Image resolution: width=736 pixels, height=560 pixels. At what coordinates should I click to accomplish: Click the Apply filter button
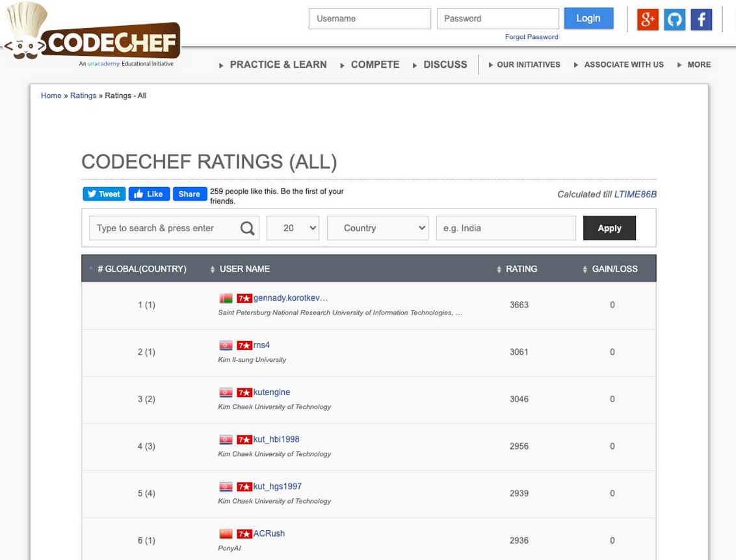609,228
